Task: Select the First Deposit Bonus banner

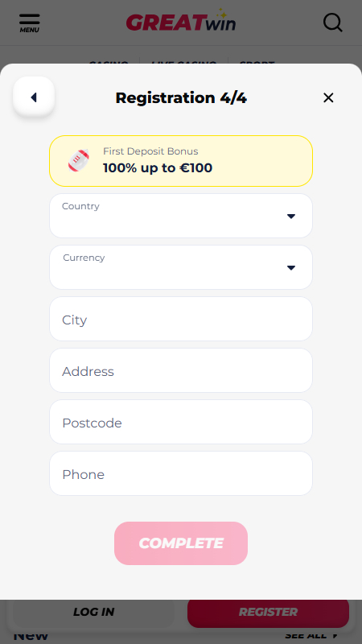Action: coord(181,161)
